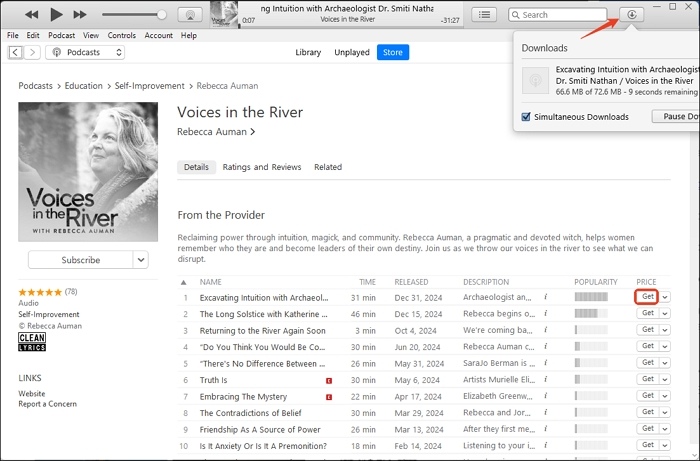Viewport: 700px width, 461px height.
Task: Open AirPlay output icon
Action: pyautogui.click(x=190, y=15)
